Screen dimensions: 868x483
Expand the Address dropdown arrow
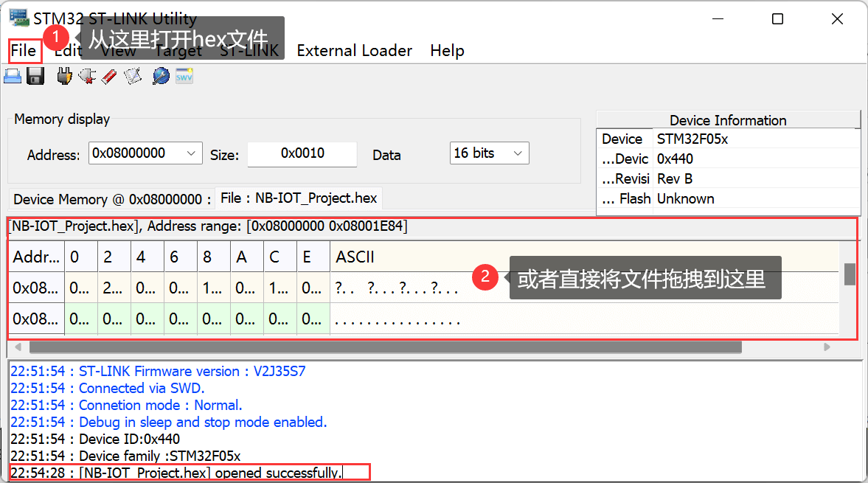point(192,153)
